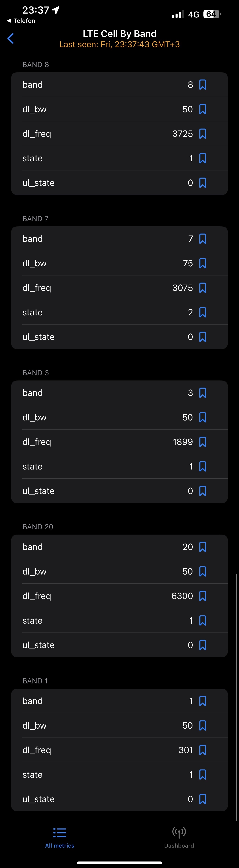The image size is (239, 868).
Task: Bookmark Band 1 ul_state metric
Action: click(203, 799)
